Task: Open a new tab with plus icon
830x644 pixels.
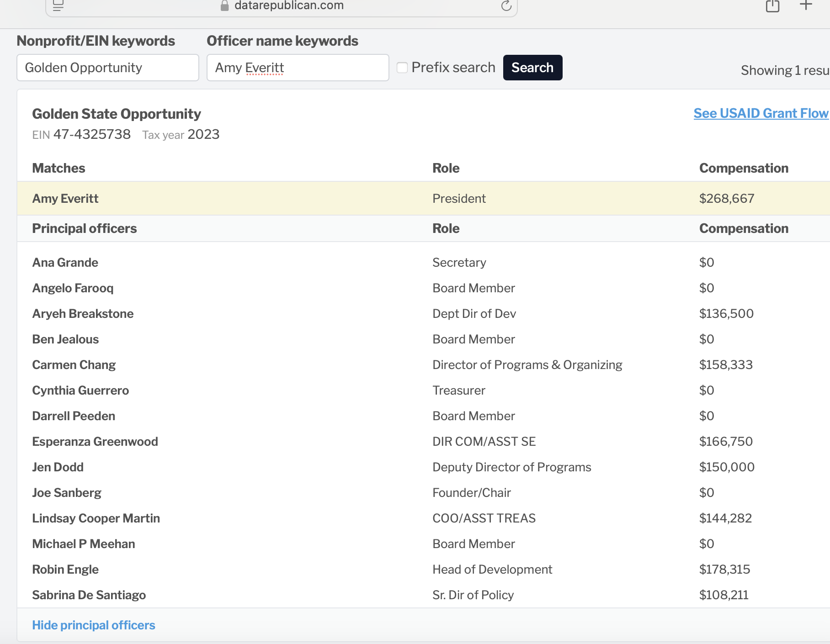Action: click(x=806, y=5)
